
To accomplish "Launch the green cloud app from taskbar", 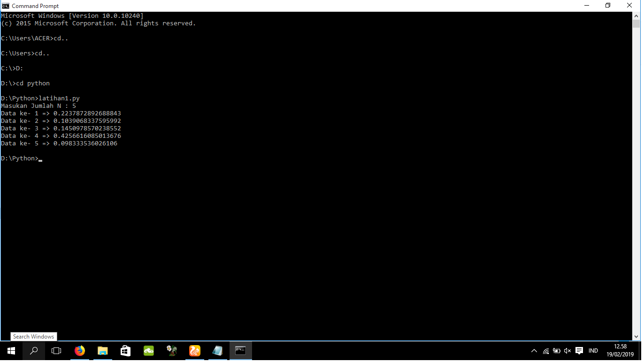I will 148,350.
